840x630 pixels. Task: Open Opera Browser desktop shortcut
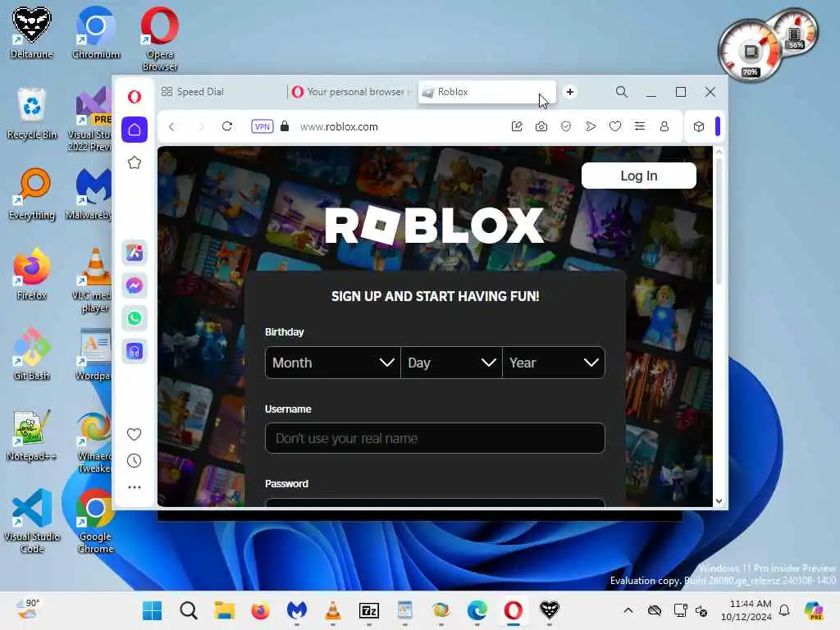(x=160, y=39)
